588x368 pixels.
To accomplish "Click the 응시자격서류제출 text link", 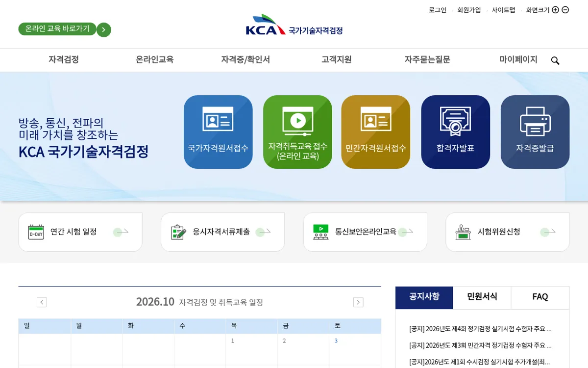I will (221, 232).
